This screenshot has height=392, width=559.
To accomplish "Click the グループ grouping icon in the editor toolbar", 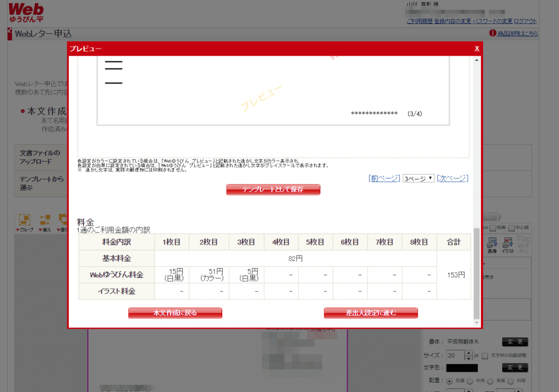I will (x=24, y=219).
